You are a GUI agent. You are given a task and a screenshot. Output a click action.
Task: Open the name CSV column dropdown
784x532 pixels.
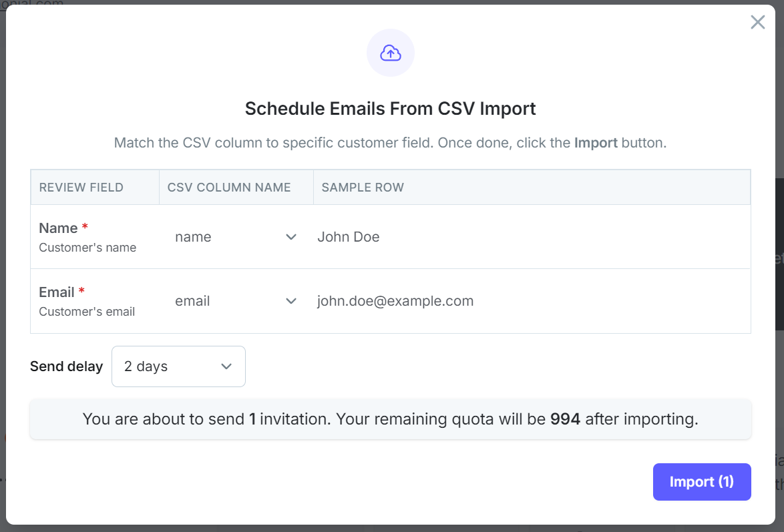coord(236,237)
